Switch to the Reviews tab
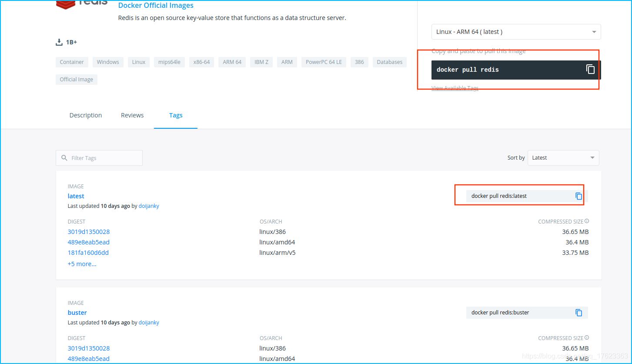The height and width of the screenshot is (364, 632). click(132, 115)
